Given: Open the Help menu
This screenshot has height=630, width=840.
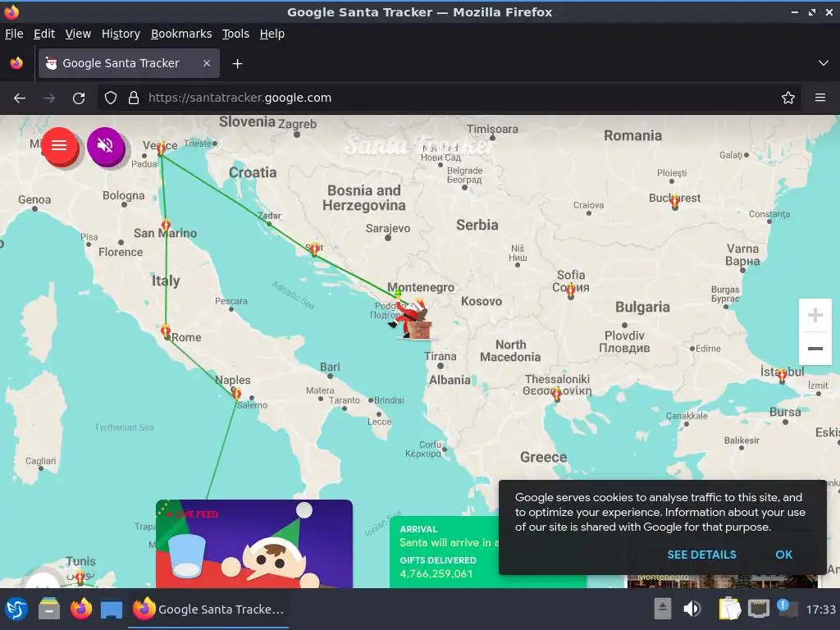Looking at the screenshot, I should [272, 34].
